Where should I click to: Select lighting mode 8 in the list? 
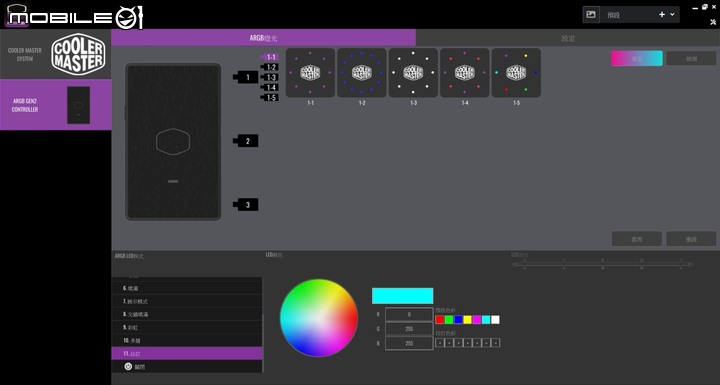pyautogui.click(x=187, y=314)
